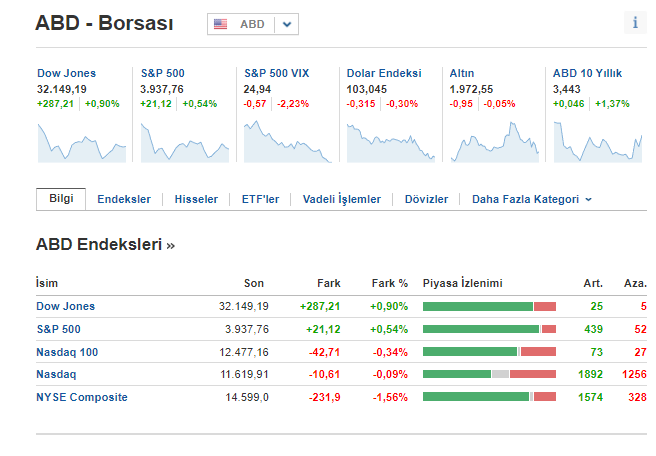Select the Vadeli İşlemler tab
The image size is (656, 456).
342,199
